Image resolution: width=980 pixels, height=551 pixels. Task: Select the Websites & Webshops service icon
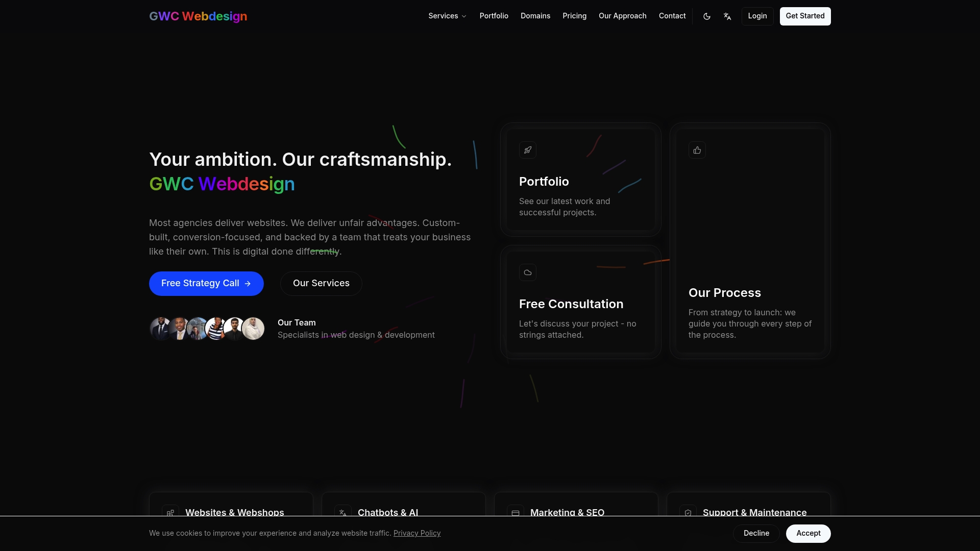(170, 513)
